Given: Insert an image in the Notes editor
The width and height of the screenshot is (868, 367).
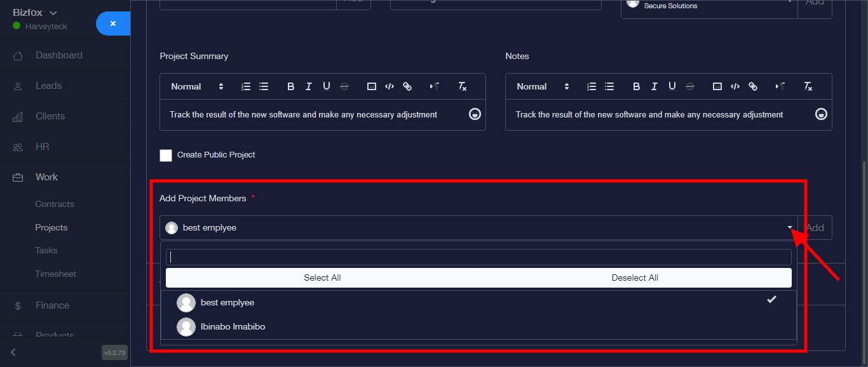Looking at the screenshot, I should tap(717, 86).
